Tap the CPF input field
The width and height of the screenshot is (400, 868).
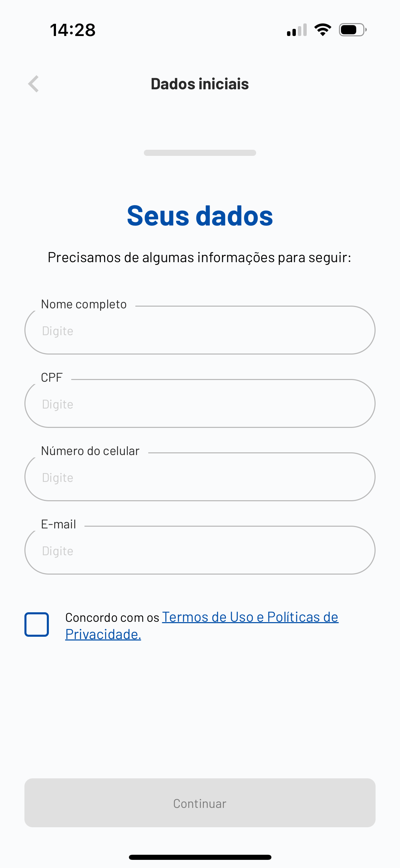200,404
